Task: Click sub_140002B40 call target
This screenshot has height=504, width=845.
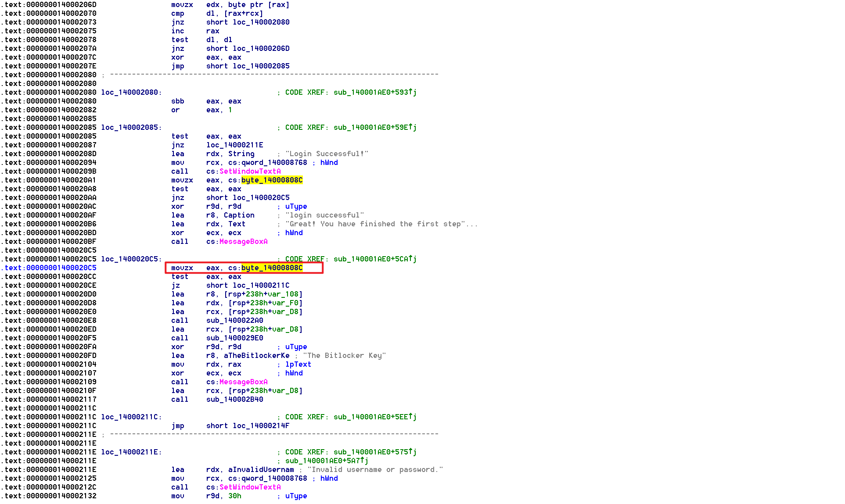Action: (234, 399)
